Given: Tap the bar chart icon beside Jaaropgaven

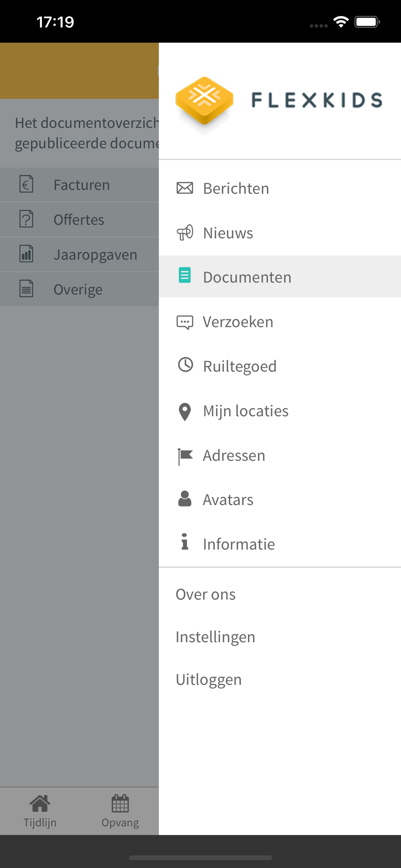Looking at the screenshot, I should pos(26,253).
